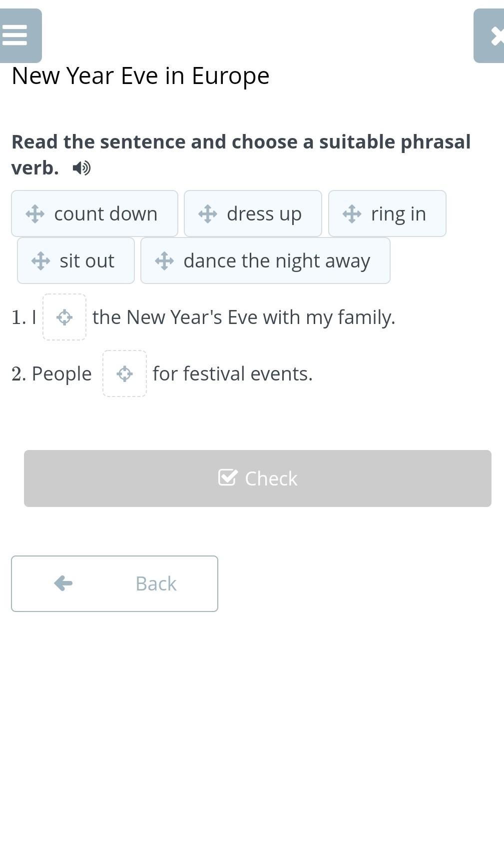Click the blank drop slot in sentence 1
This screenshot has width=504, height=849.
[64, 317]
